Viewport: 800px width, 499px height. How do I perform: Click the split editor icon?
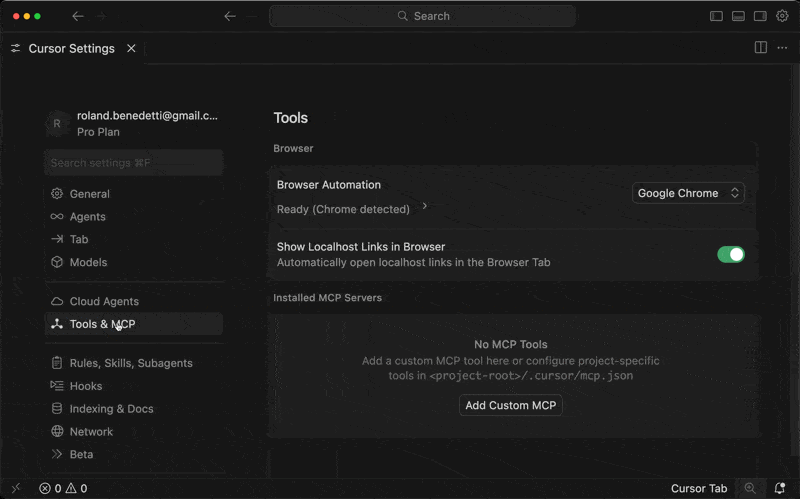[x=760, y=48]
